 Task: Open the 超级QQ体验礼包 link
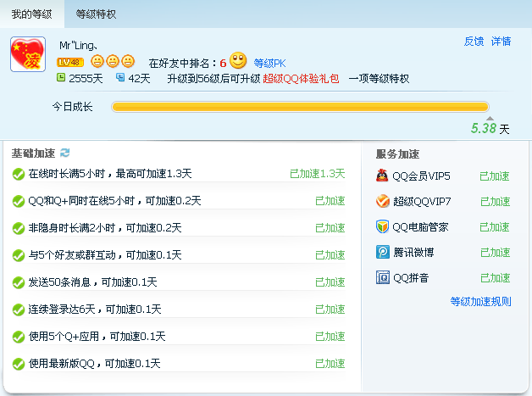301,79
